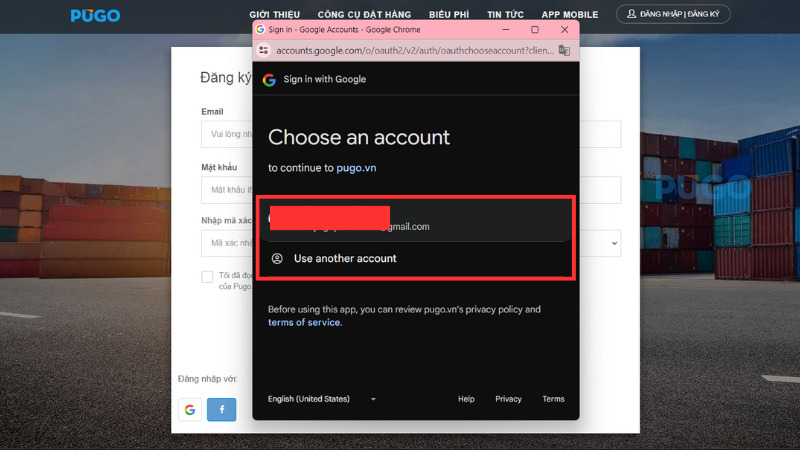The width and height of the screenshot is (800, 450).
Task: Open the terms of service link
Action: [x=304, y=322]
